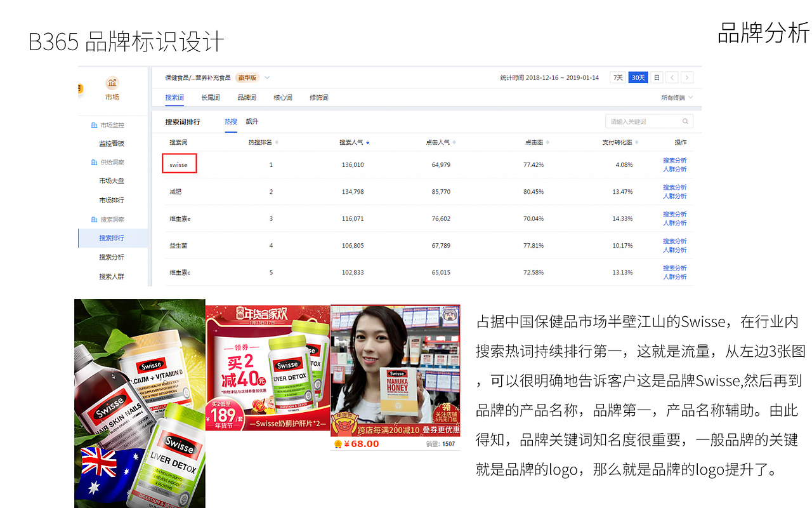Screen dimensions: 812x508
Task: Click the 14.33% conversion rate value
Action: click(622, 218)
